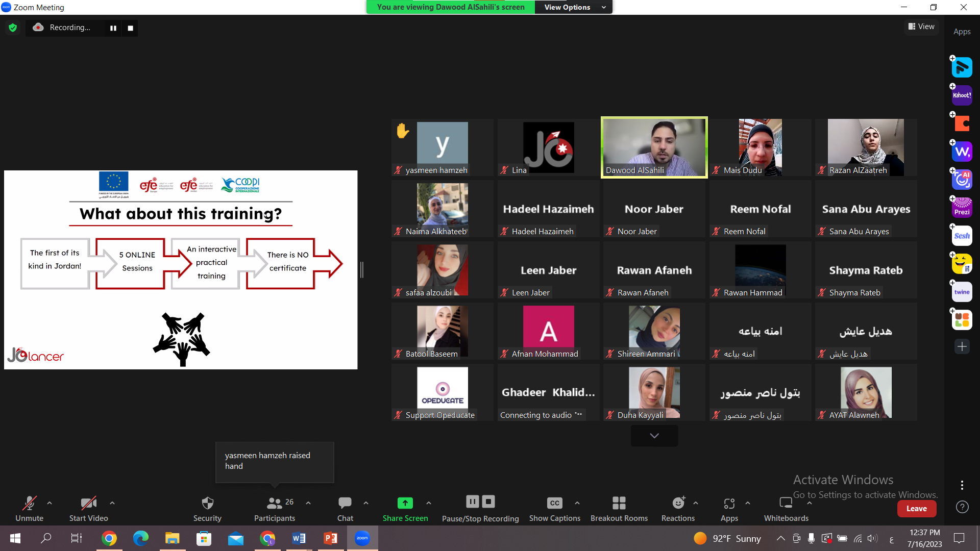
Task: Open the Kahoot! app in sidebar
Action: [x=962, y=95]
